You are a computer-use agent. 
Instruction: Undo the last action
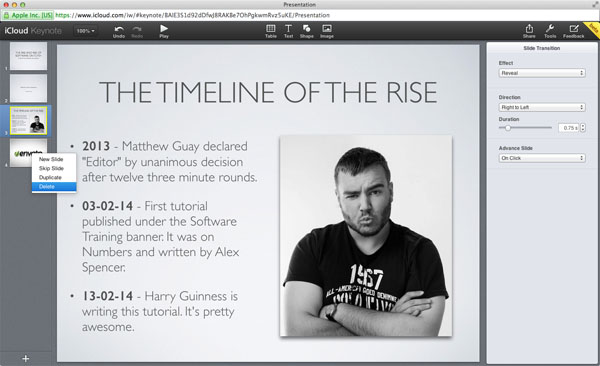coord(119,31)
